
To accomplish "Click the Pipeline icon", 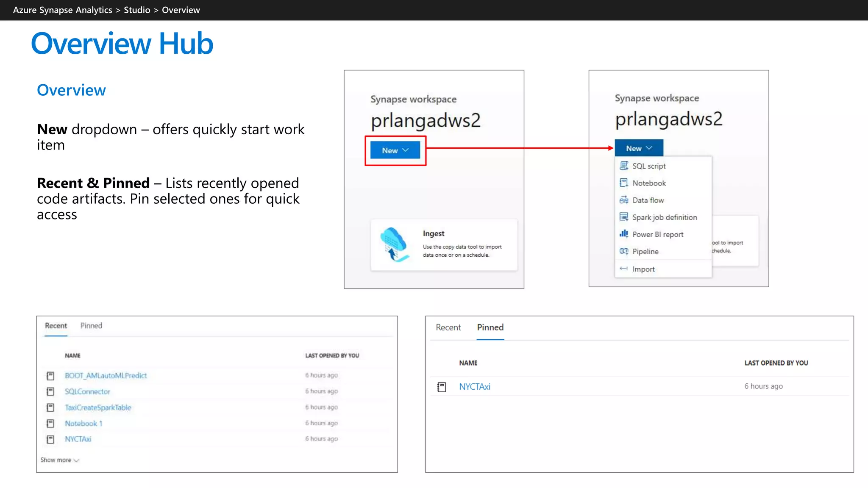I will pyautogui.click(x=624, y=251).
